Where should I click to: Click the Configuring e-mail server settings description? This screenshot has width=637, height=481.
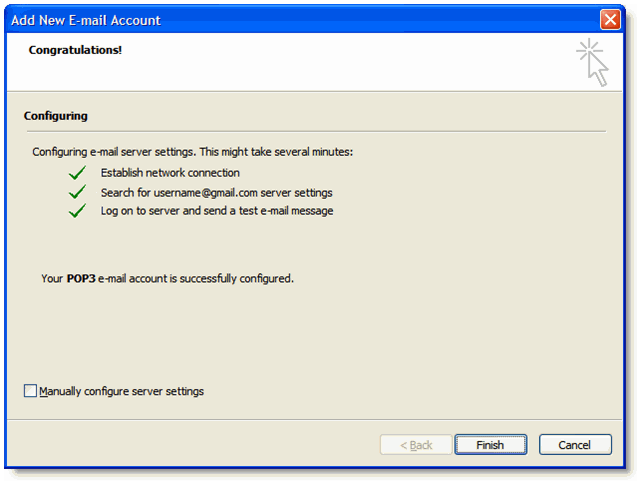[193, 152]
